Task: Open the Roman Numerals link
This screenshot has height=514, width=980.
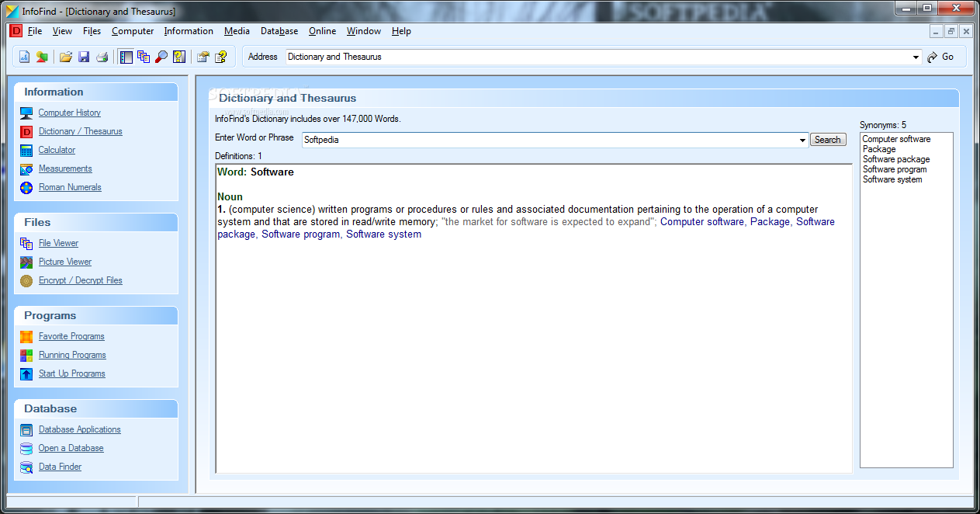Action: (x=70, y=187)
